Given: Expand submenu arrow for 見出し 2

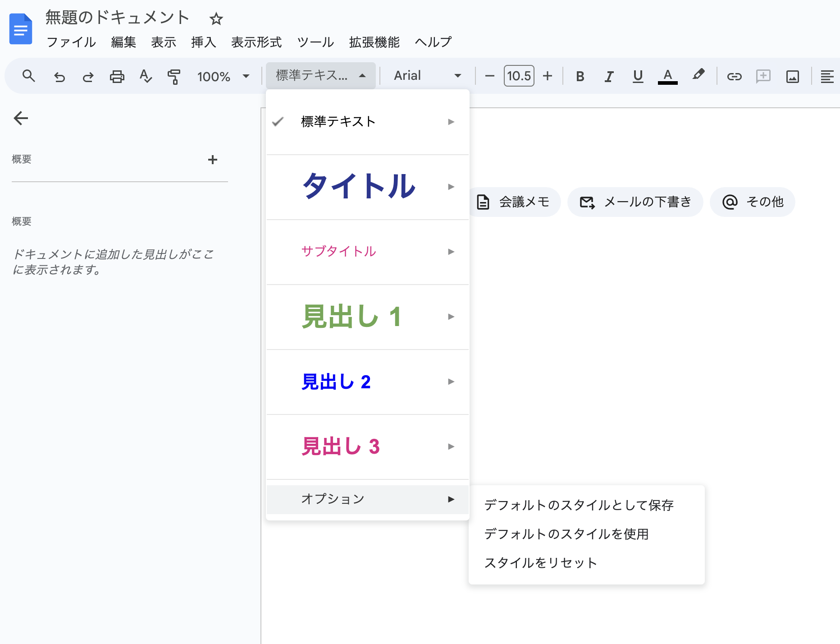Looking at the screenshot, I should tap(451, 382).
